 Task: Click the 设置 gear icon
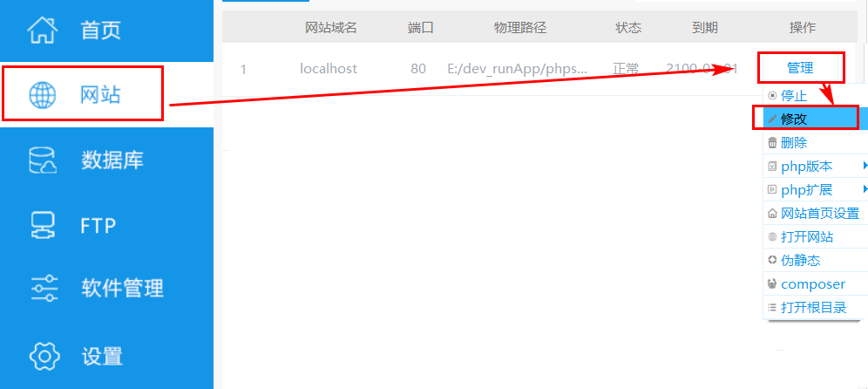tap(44, 355)
